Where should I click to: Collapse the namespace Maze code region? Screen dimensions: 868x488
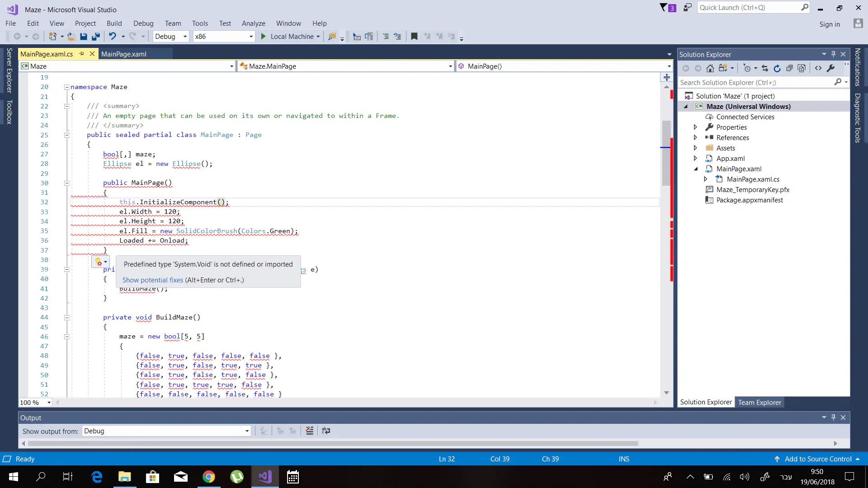tap(66, 87)
